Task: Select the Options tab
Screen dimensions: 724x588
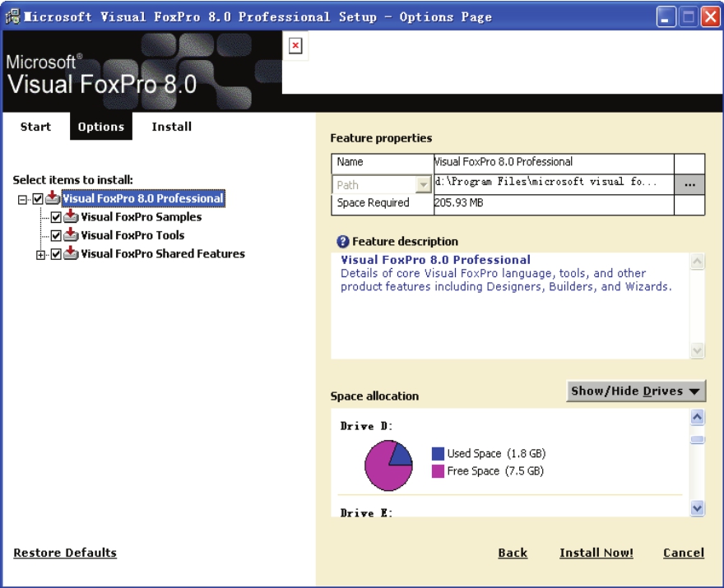Action: [101, 127]
